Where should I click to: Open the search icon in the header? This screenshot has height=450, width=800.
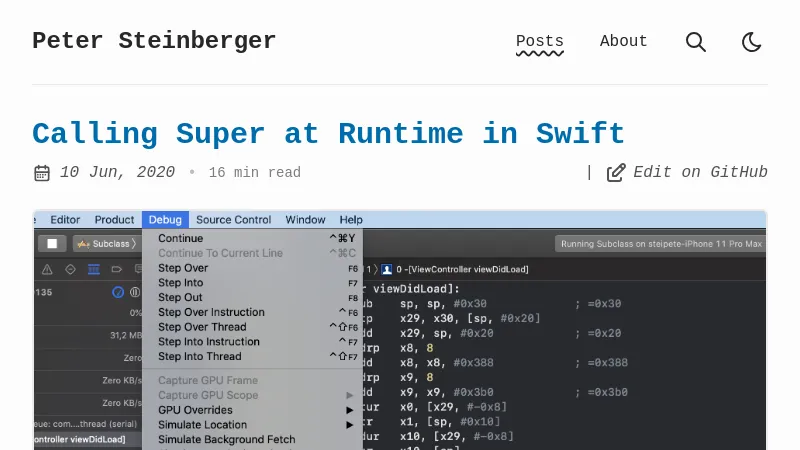point(696,42)
